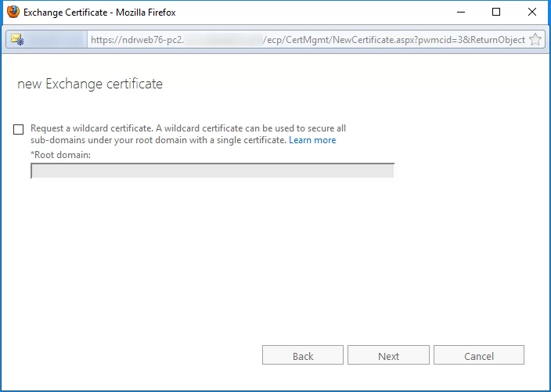The height and width of the screenshot is (392, 551).
Task: Click the Exchange site identity icon
Action: (x=17, y=39)
